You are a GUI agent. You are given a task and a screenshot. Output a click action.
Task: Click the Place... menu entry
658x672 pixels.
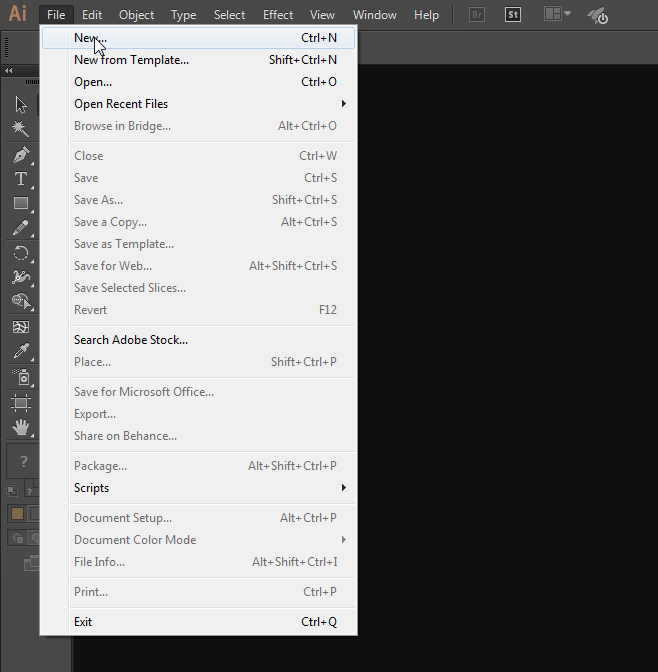(198, 362)
